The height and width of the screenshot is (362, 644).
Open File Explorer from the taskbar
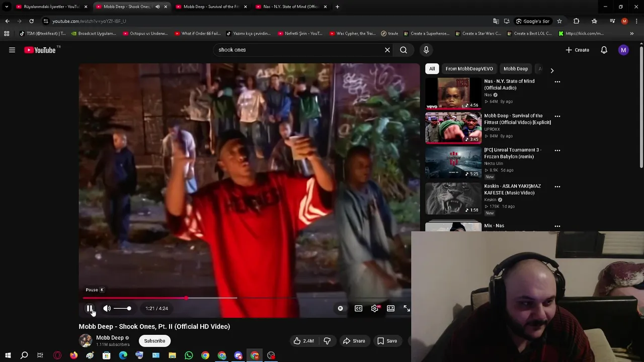[172, 355]
